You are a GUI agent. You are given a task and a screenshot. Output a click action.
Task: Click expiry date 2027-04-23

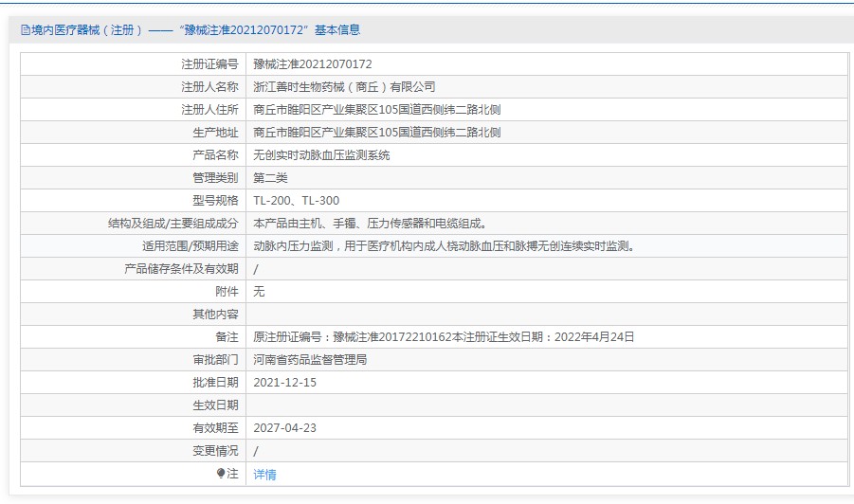click(284, 428)
